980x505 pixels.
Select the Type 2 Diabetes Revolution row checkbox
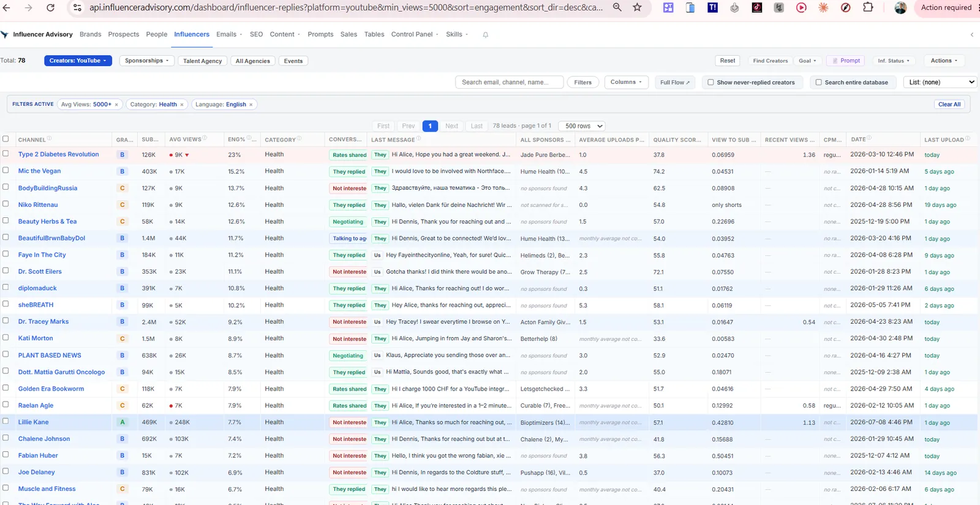6,154
